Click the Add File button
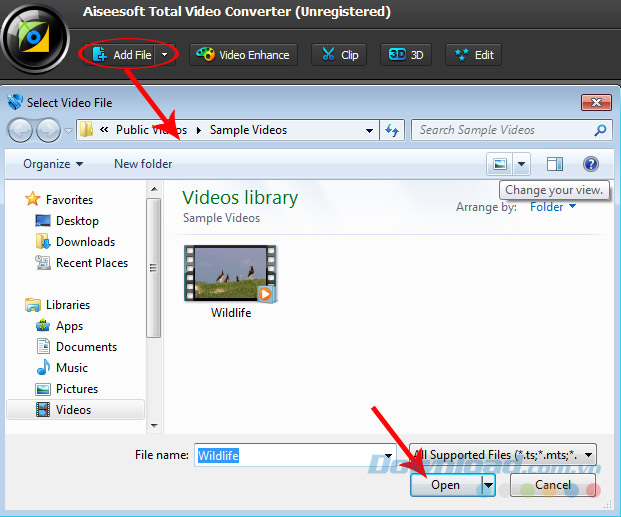This screenshot has height=517, width=621. (122, 54)
